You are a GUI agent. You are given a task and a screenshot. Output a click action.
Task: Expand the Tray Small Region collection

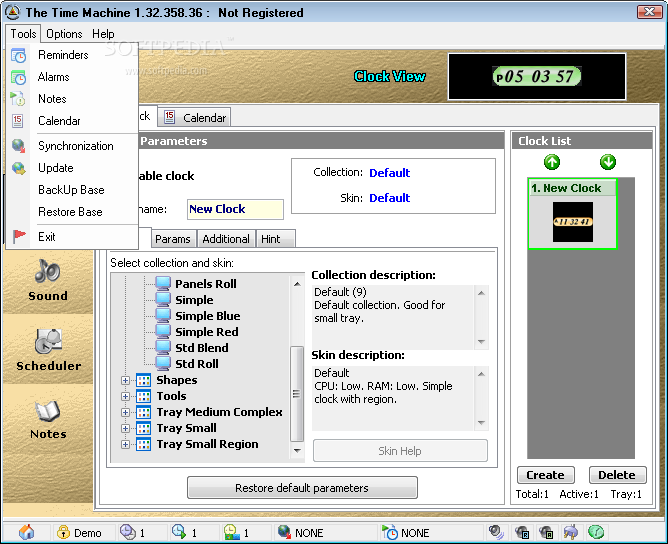(125, 444)
